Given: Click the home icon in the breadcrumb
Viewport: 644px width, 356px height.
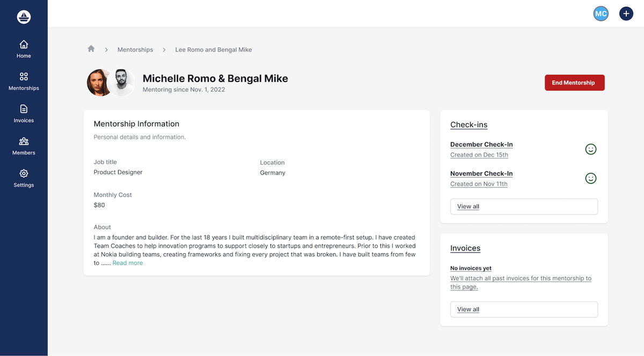Looking at the screenshot, I should coord(91,49).
